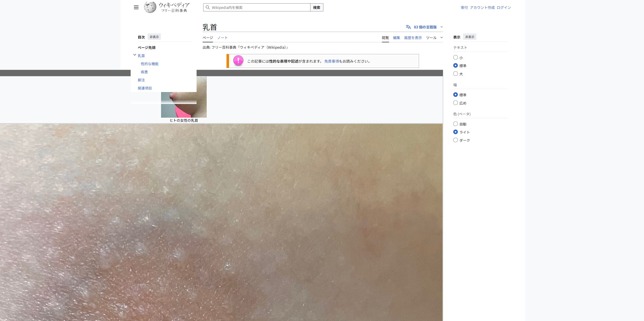
Task: Open the 寄付 donation link
Action: pos(464,8)
